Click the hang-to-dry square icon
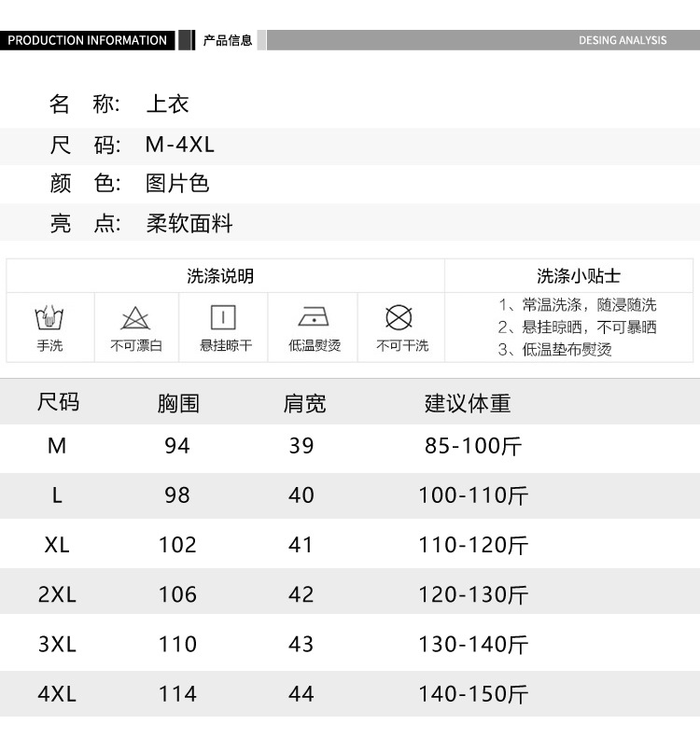 [x=223, y=317]
